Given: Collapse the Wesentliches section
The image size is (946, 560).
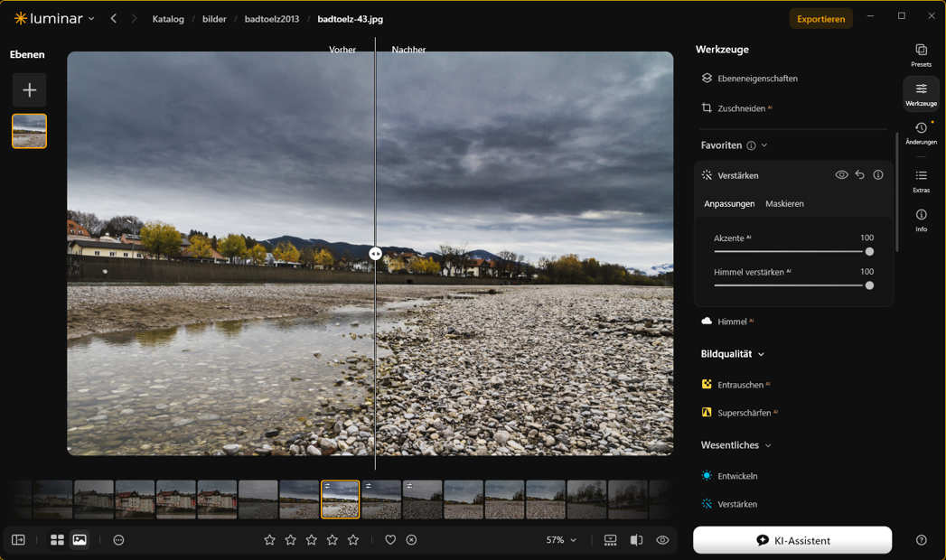Looking at the screenshot, I should [768, 445].
